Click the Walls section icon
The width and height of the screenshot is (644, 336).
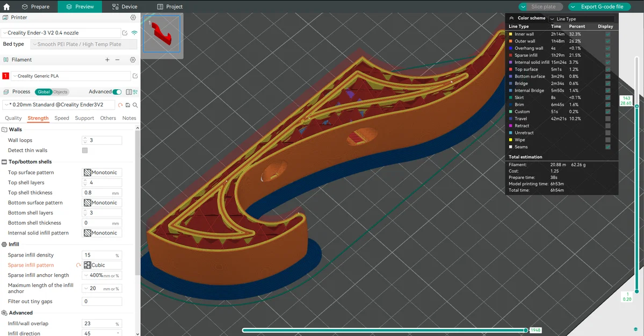pos(4,130)
